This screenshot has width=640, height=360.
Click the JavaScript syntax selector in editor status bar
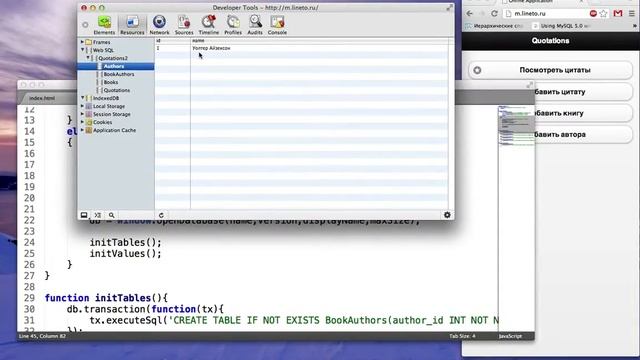tap(510, 336)
